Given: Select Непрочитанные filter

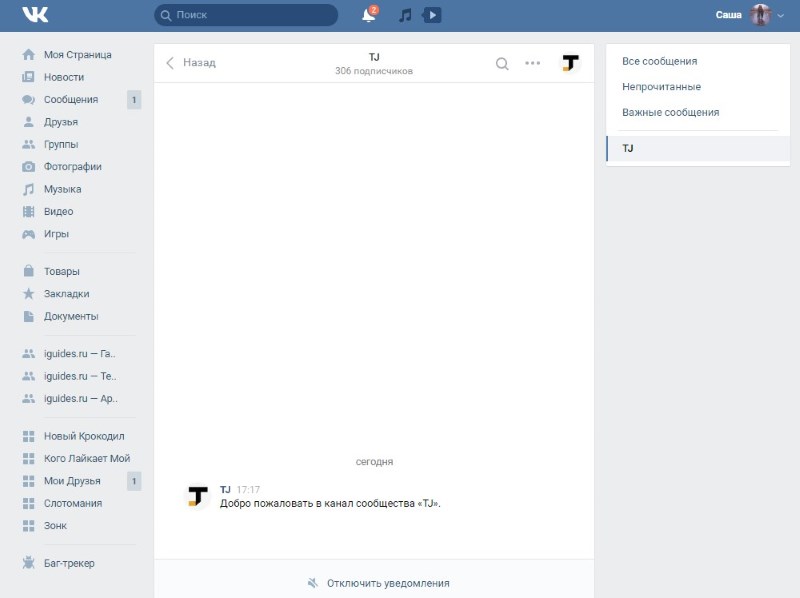Looking at the screenshot, I should point(661,87).
